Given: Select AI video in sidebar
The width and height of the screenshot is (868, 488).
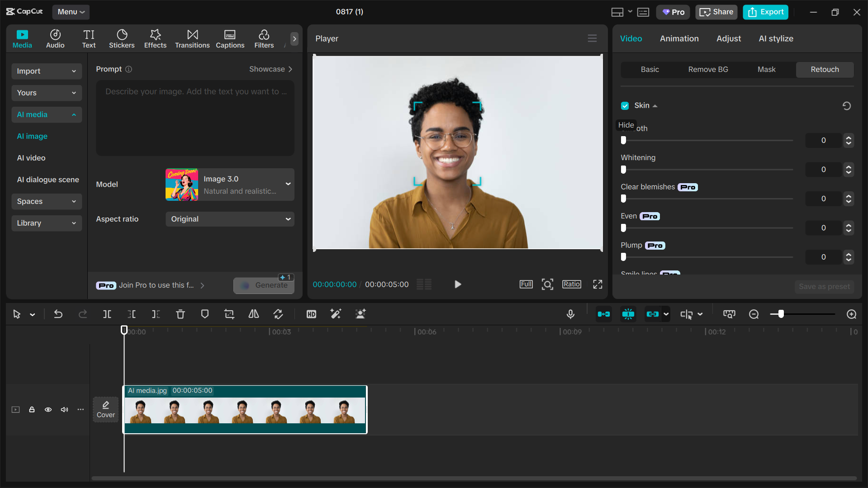Looking at the screenshot, I should (x=31, y=158).
